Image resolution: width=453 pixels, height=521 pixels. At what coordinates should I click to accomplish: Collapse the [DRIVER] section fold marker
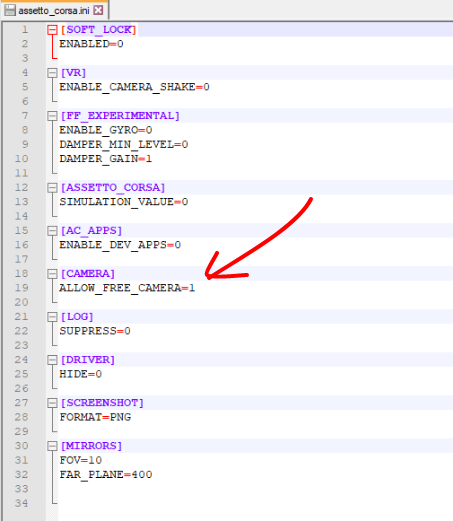click(x=52, y=360)
